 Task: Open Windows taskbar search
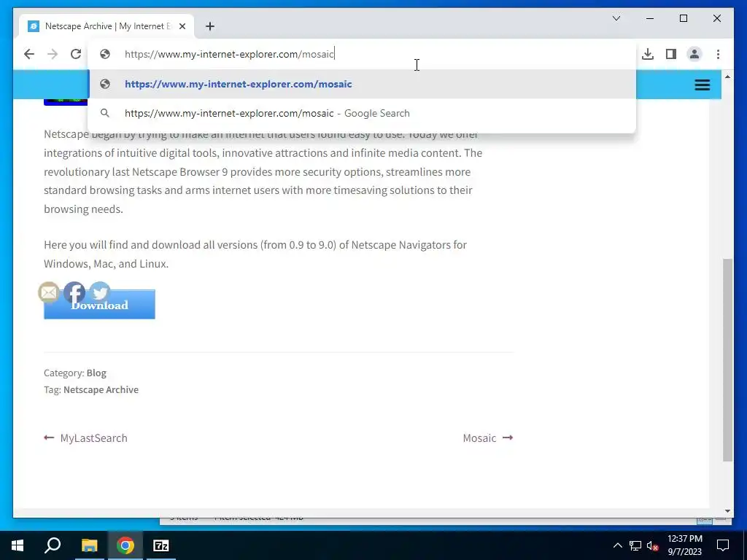pos(53,545)
